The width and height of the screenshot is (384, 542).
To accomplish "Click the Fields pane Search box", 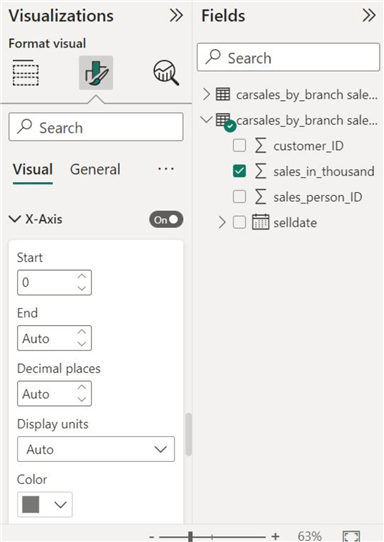I will point(288,57).
